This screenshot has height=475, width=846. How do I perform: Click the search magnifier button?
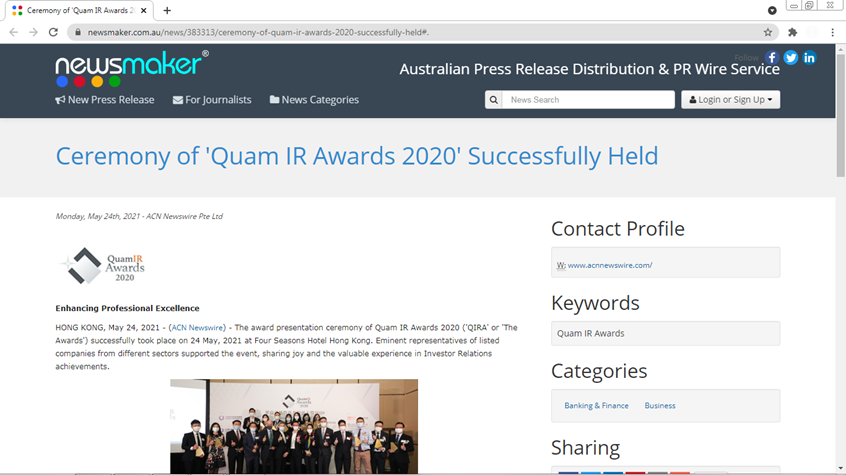pos(494,100)
